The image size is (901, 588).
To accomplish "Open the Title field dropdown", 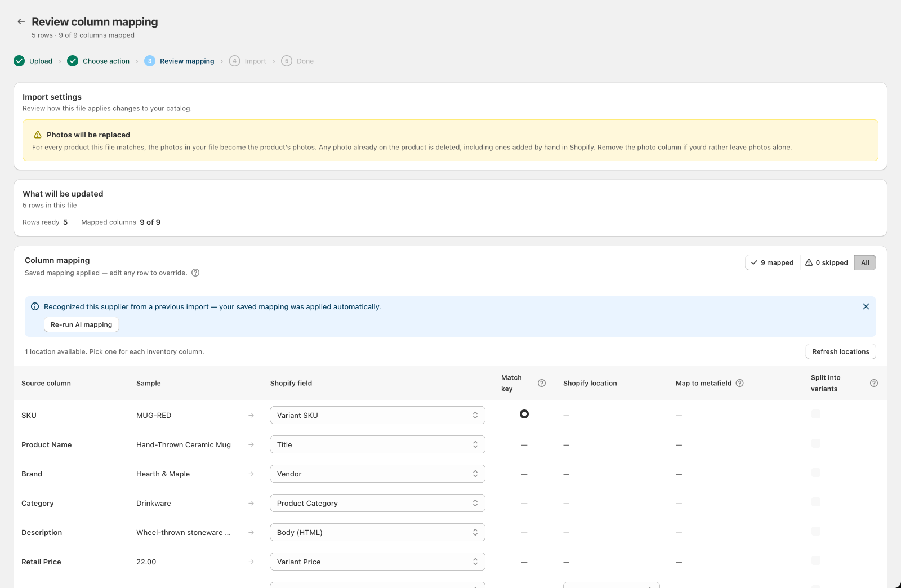I will (377, 444).
